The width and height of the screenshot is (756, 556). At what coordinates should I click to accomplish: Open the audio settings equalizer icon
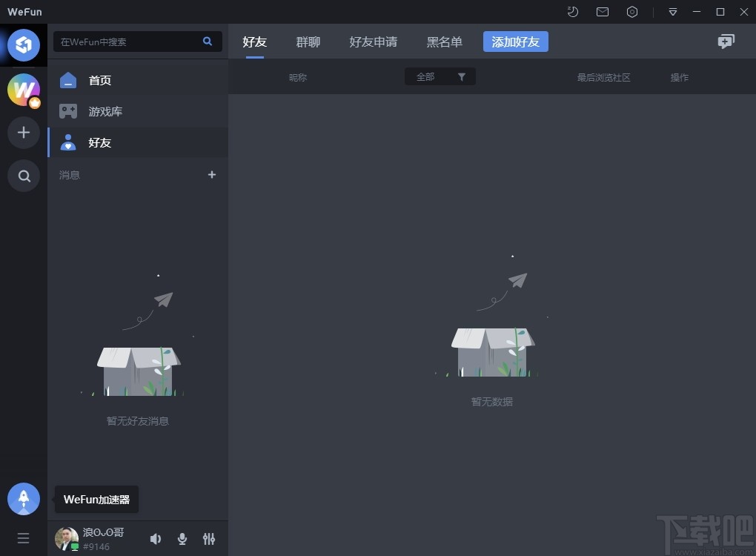tap(209, 539)
